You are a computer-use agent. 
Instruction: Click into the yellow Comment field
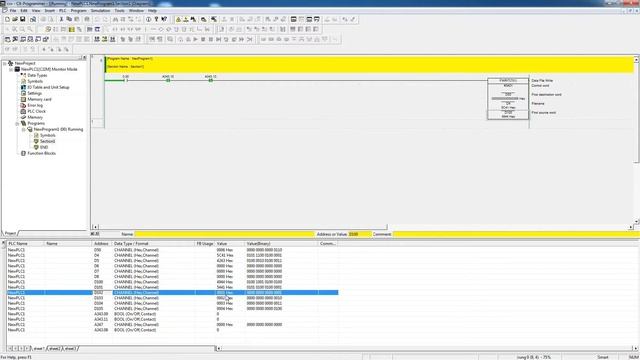point(516,234)
